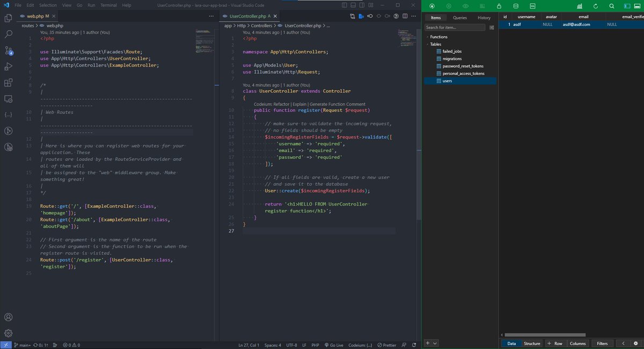This screenshot has height=349, width=644.
Task: Split the right editor
Action: click(x=406, y=17)
